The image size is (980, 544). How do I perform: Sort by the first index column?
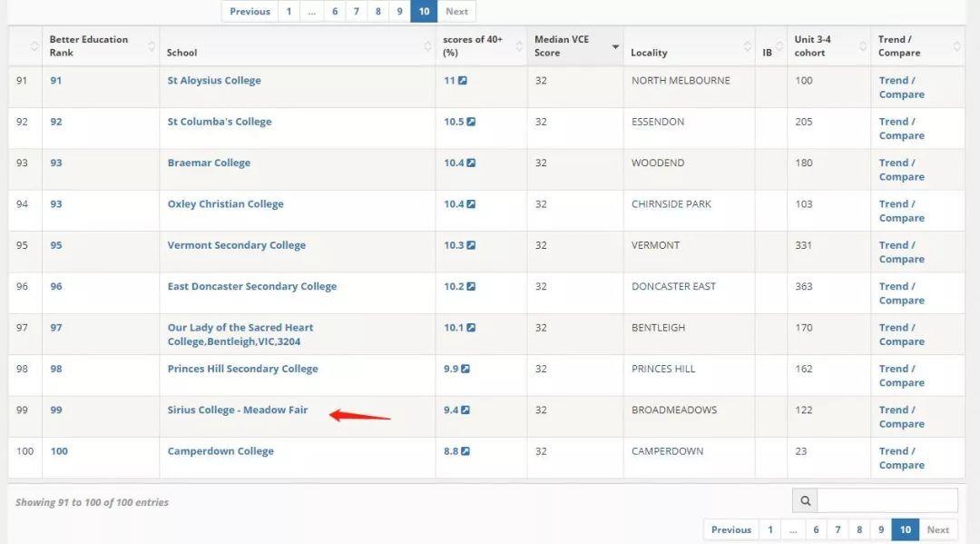coord(25,46)
